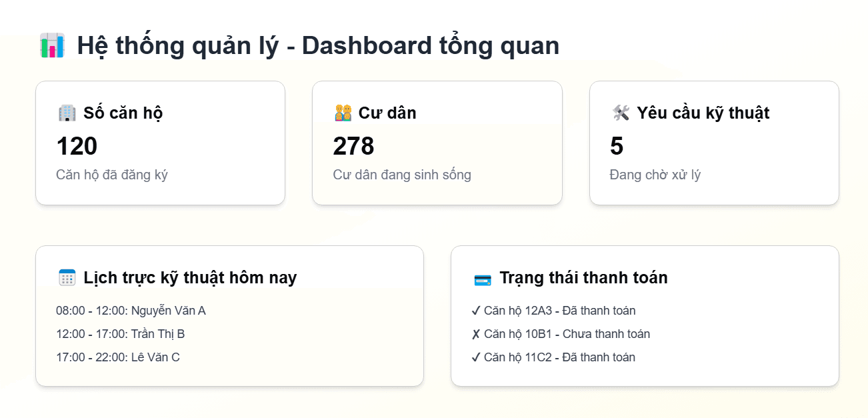Screen dimensions: 868x418
Task: Open the calendar icon on Lịch trực kỹ thuật
Action: (67, 277)
